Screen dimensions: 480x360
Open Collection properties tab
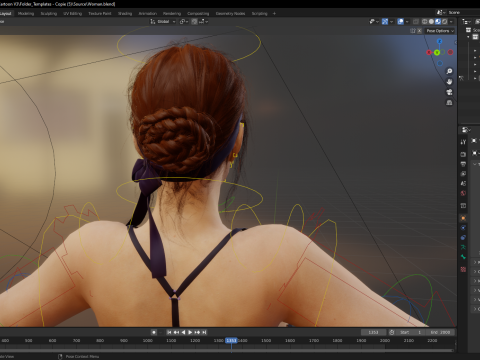(463, 206)
